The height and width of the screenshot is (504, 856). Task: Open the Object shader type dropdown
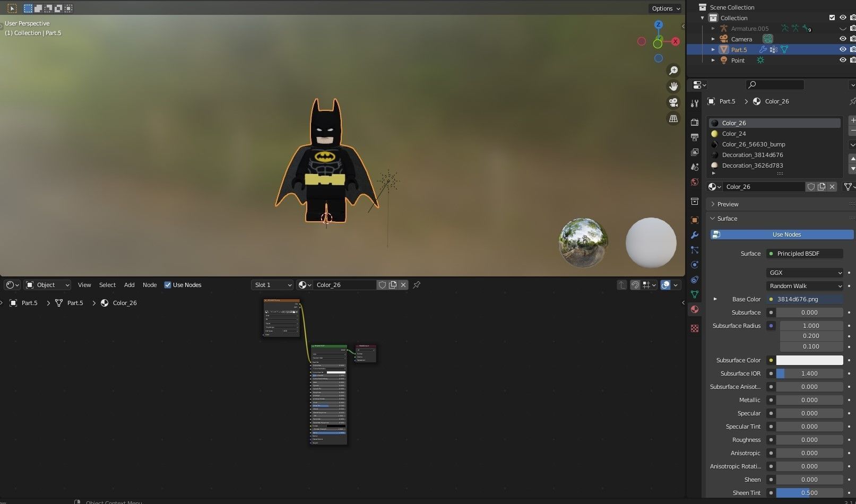(47, 285)
